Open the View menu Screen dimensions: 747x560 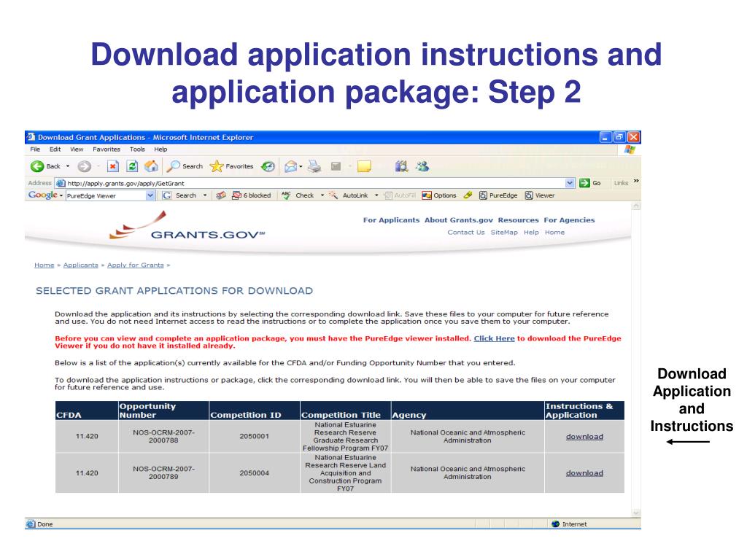pyautogui.click(x=77, y=149)
